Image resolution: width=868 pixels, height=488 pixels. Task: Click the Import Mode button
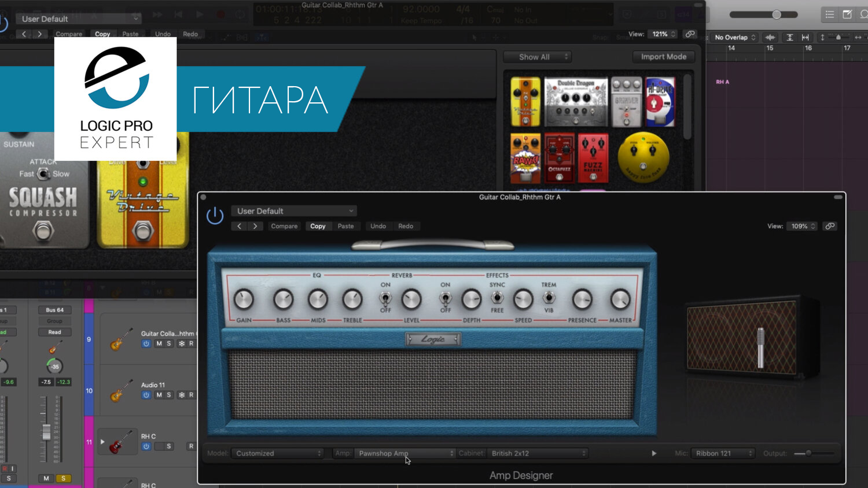pyautogui.click(x=664, y=57)
